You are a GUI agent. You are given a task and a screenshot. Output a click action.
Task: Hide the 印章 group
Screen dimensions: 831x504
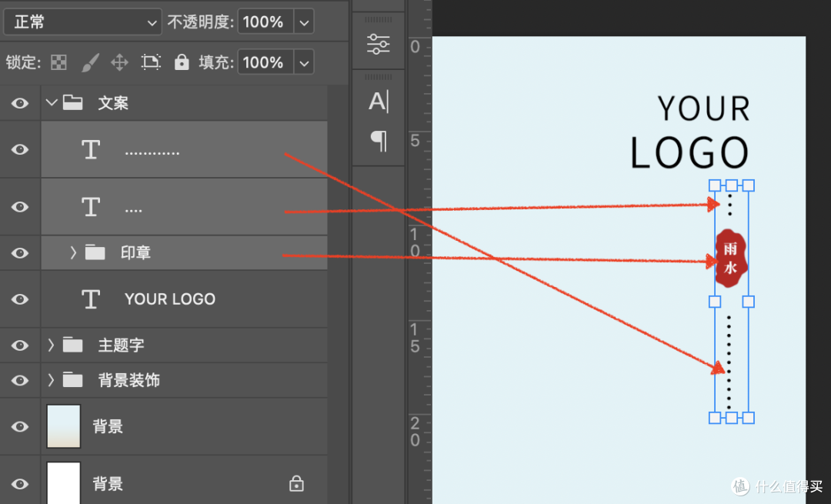pyautogui.click(x=20, y=253)
